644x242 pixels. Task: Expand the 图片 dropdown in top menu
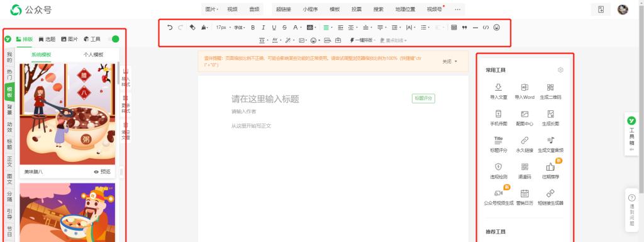tap(212, 9)
